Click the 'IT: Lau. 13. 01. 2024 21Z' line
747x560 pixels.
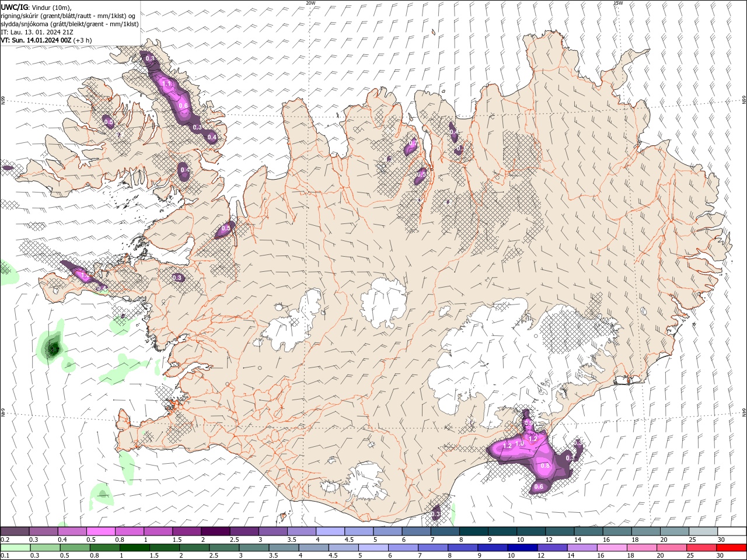click(x=37, y=32)
